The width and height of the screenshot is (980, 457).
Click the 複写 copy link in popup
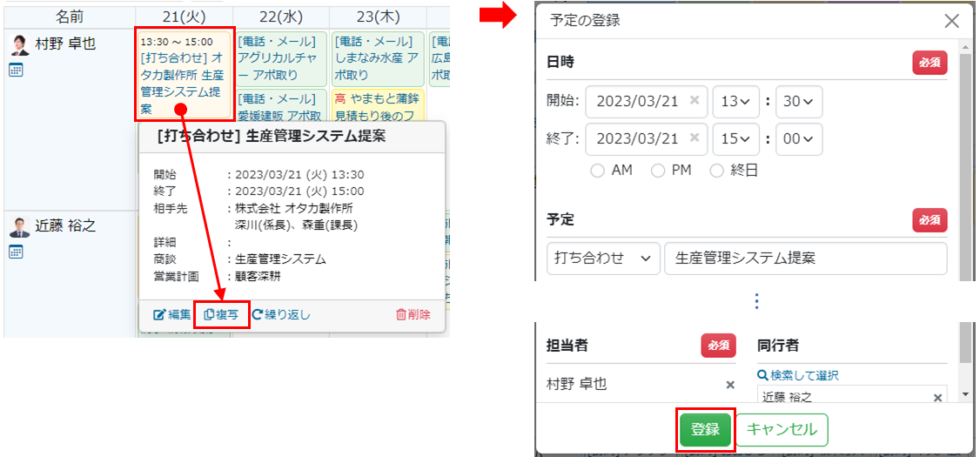pyautogui.click(x=222, y=314)
